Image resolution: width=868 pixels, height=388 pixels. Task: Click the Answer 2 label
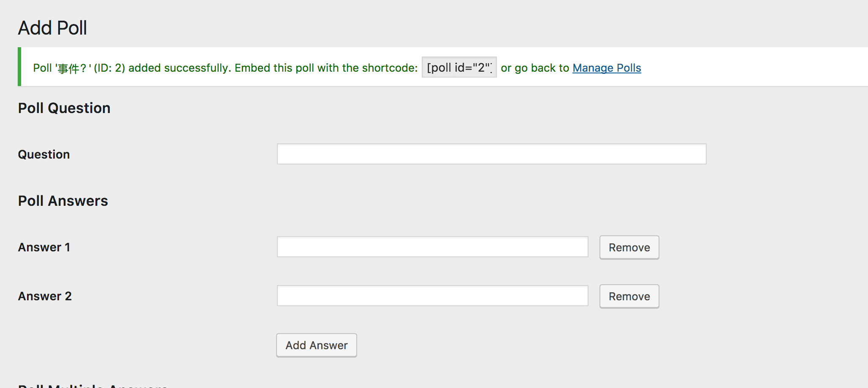[45, 296]
